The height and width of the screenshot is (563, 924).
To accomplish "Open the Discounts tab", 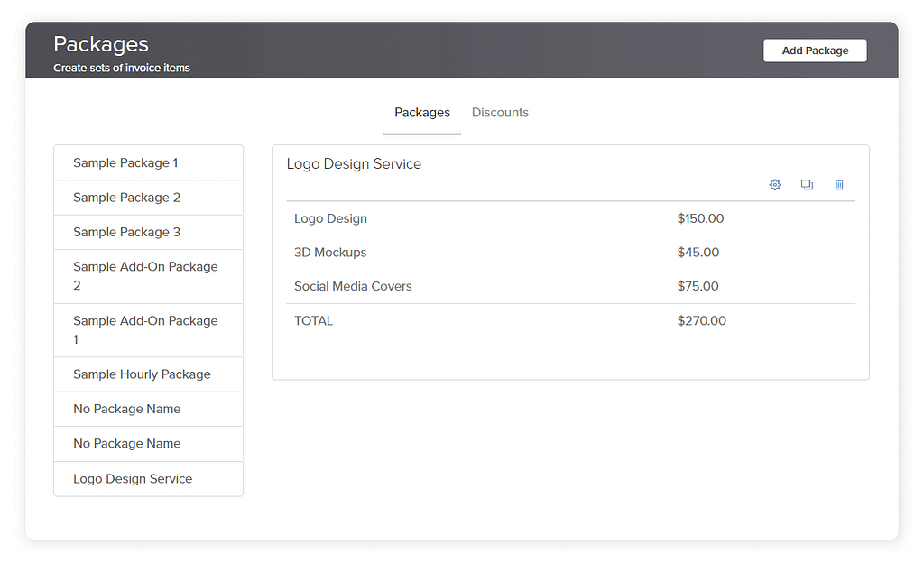I will pyautogui.click(x=500, y=113).
